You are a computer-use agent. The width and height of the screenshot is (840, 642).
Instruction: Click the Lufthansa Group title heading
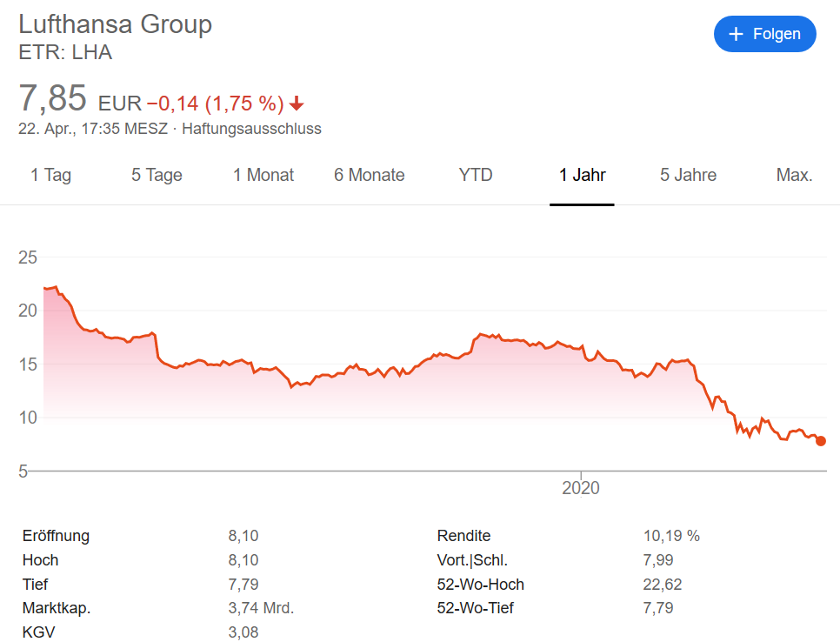coord(116,24)
